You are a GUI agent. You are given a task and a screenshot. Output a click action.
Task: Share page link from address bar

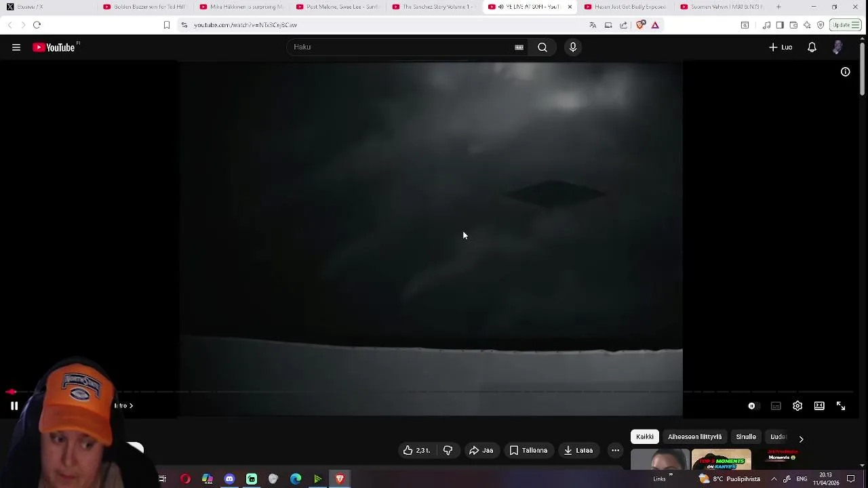click(x=623, y=25)
